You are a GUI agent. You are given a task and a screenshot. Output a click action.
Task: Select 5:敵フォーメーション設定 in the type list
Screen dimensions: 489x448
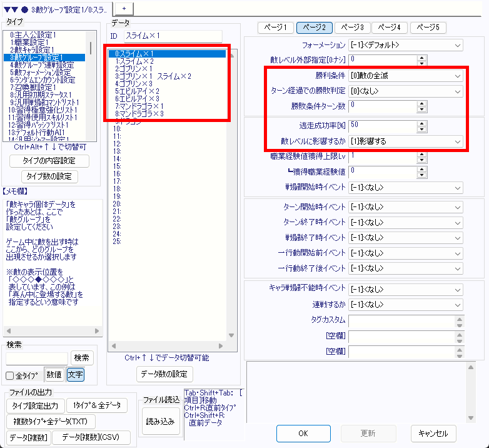[x=43, y=72]
